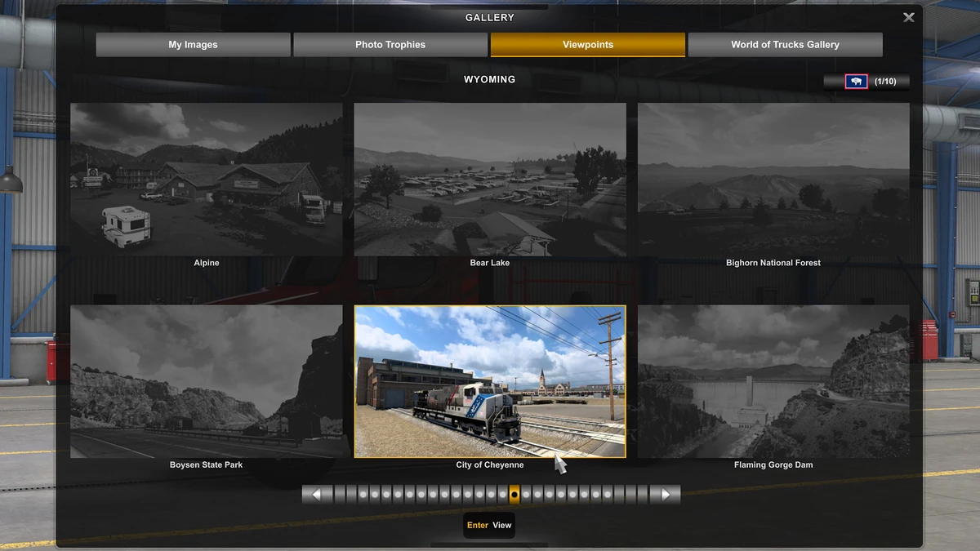This screenshot has height=551, width=980.
Task: Click the left arrow on the page strip
Action: click(x=317, y=494)
